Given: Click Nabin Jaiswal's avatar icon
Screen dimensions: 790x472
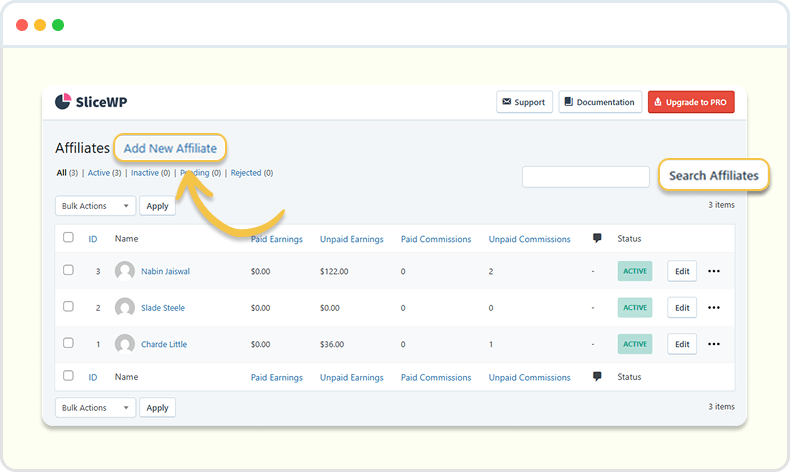Looking at the screenshot, I should point(124,271).
